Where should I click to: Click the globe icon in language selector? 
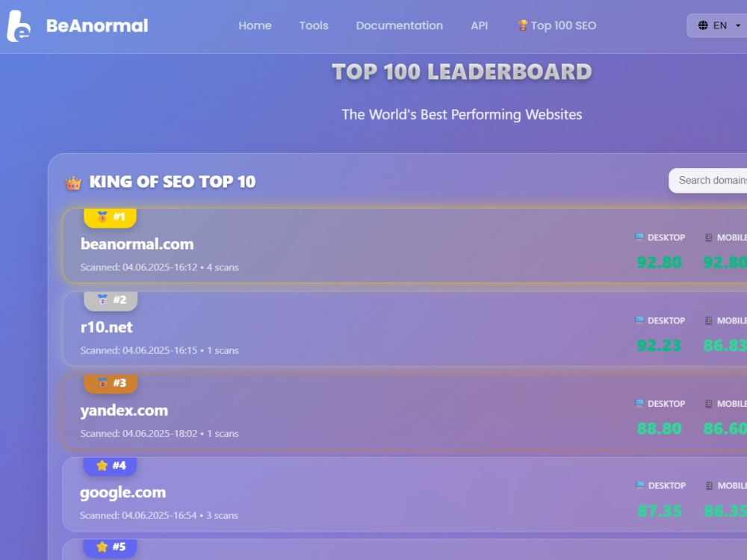click(703, 25)
